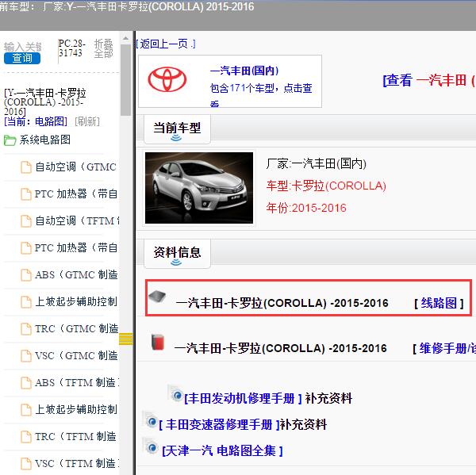Select the 资料信息 tab
The width and height of the screenshot is (476, 475).
pos(177,253)
